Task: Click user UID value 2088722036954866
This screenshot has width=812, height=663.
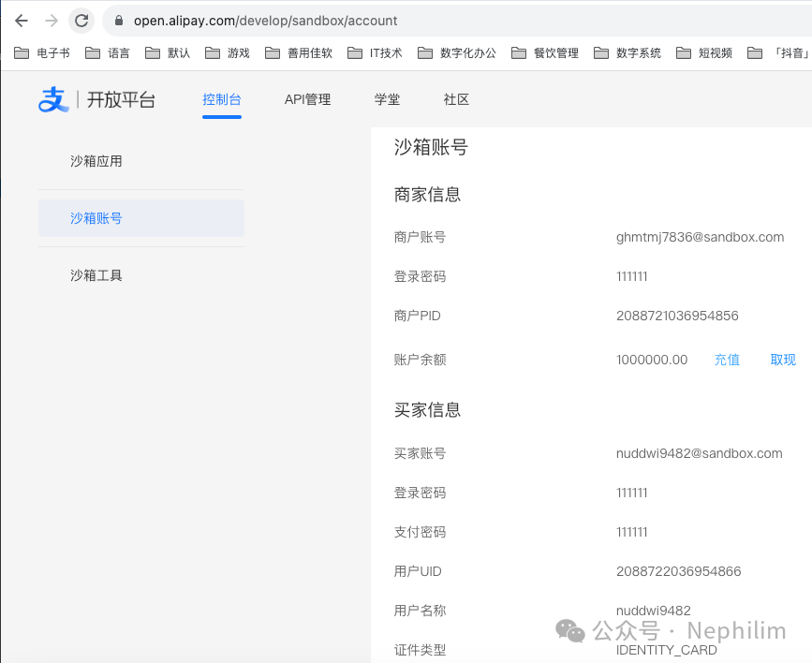Action: coord(678,571)
